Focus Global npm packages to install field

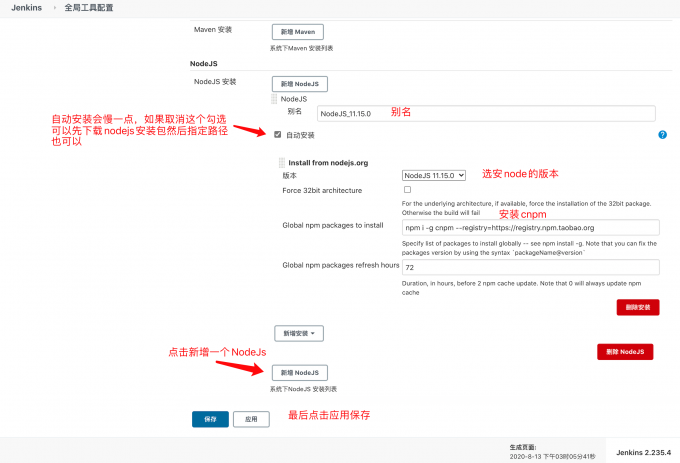coord(531,228)
